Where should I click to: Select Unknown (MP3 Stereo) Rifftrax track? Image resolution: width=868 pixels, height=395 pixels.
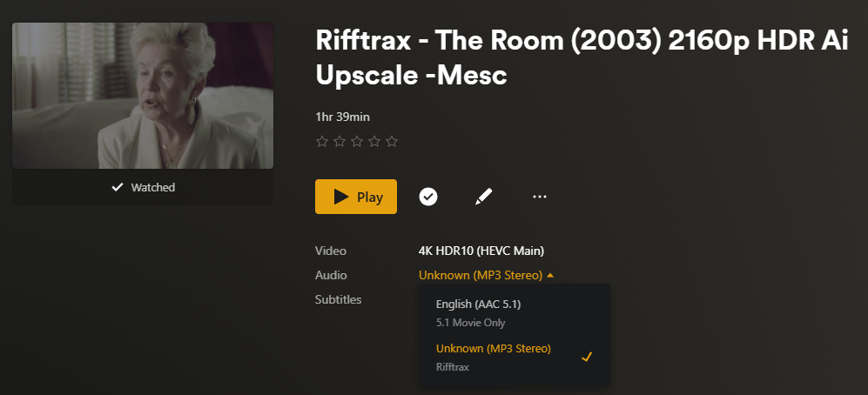[x=493, y=349]
